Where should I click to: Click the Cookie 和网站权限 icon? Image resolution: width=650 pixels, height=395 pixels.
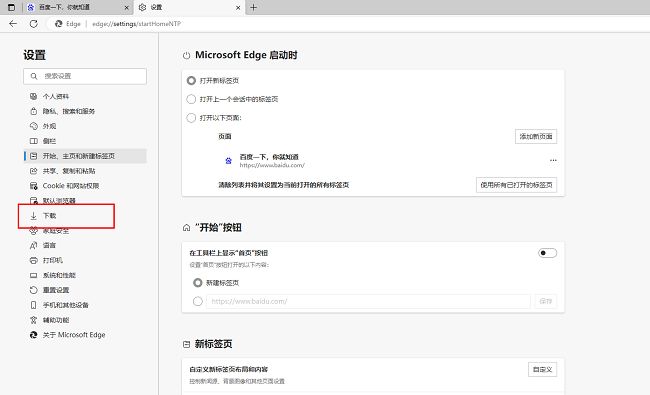pos(34,186)
